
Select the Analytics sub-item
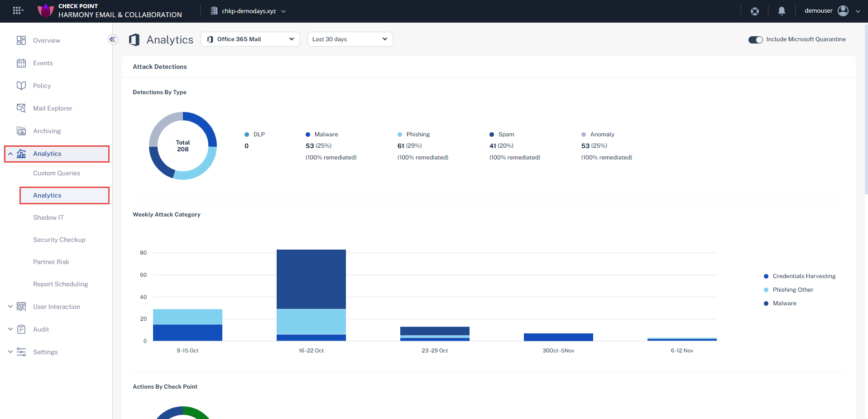tap(65, 195)
